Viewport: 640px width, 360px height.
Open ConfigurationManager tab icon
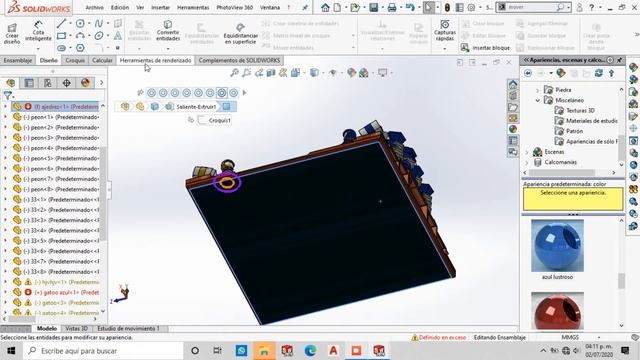pyautogui.click(x=48, y=83)
